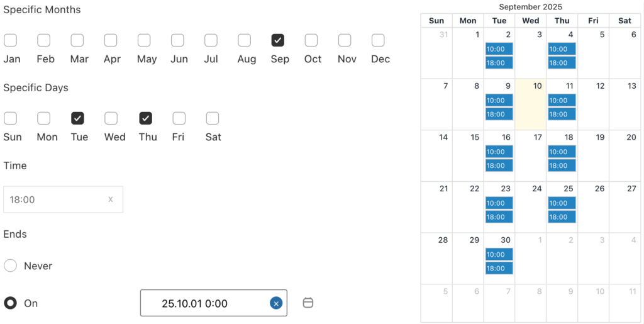The width and height of the screenshot is (644, 324).
Task: Clear the end date with blue X
Action: pyautogui.click(x=275, y=303)
